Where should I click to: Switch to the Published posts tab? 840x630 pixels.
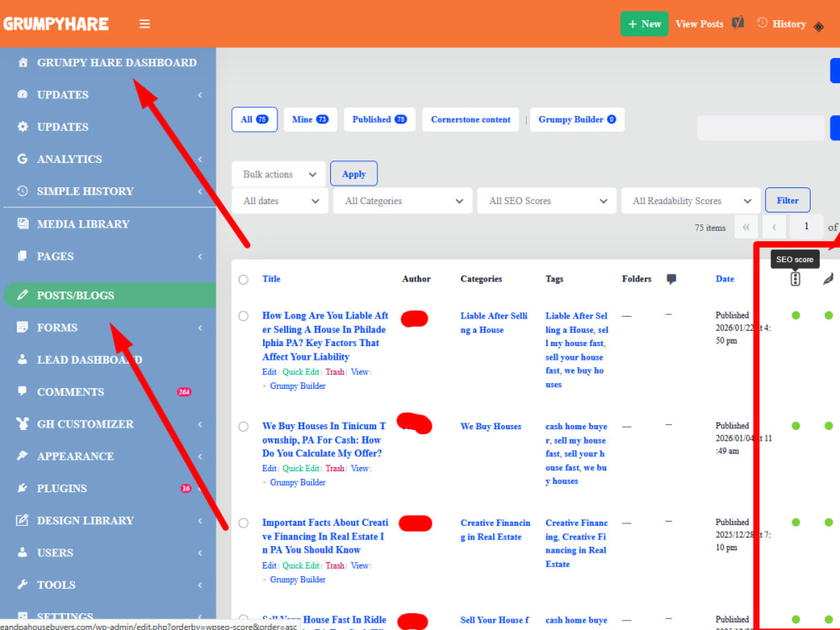[380, 119]
